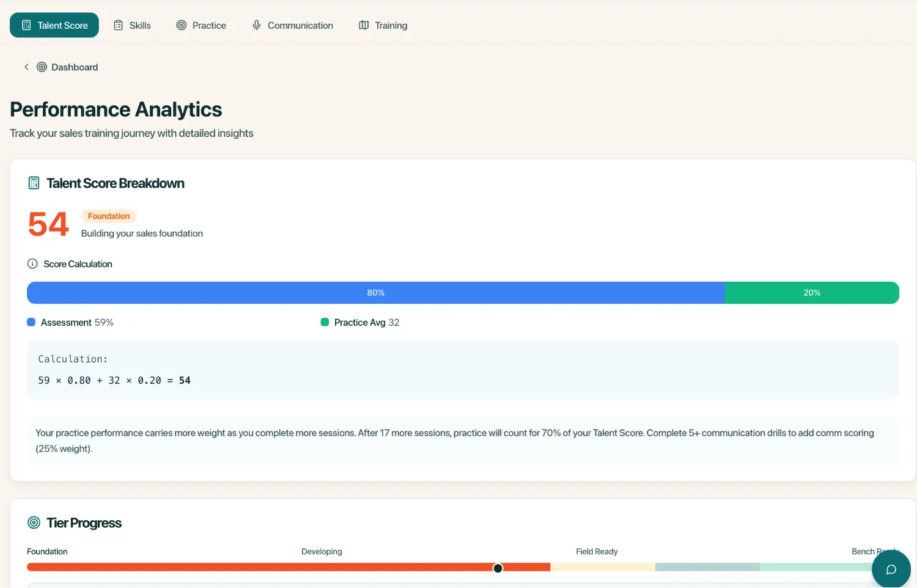
Task: Click the Field Ready tier label
Action: (597, 551)
